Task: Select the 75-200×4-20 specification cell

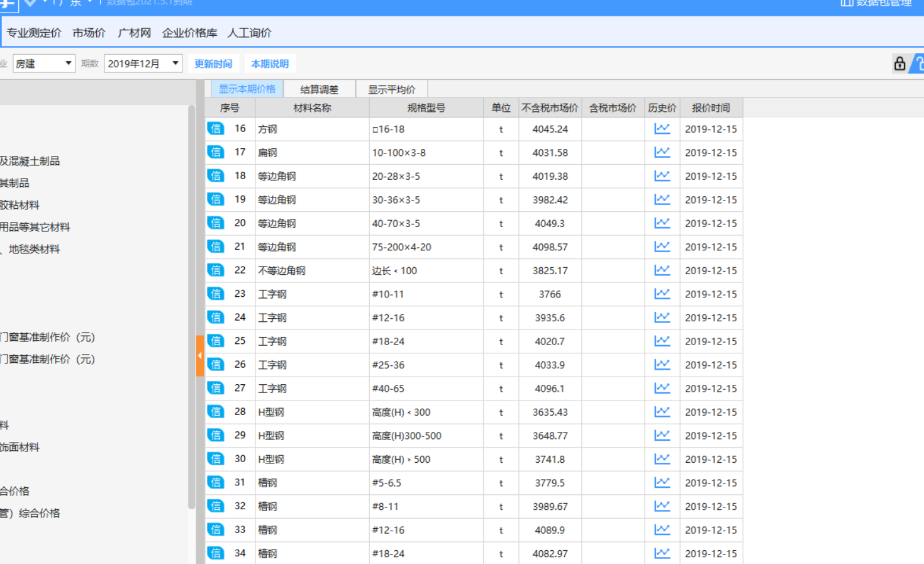Action: pyautogui.click(x=426, y=246)
